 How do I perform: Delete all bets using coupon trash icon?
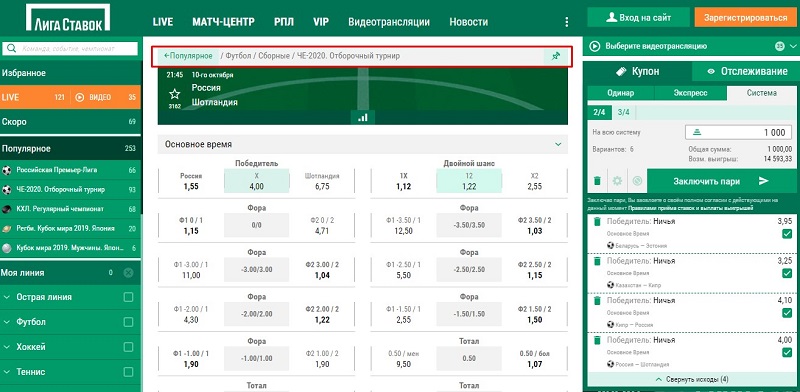click(596, 181)
